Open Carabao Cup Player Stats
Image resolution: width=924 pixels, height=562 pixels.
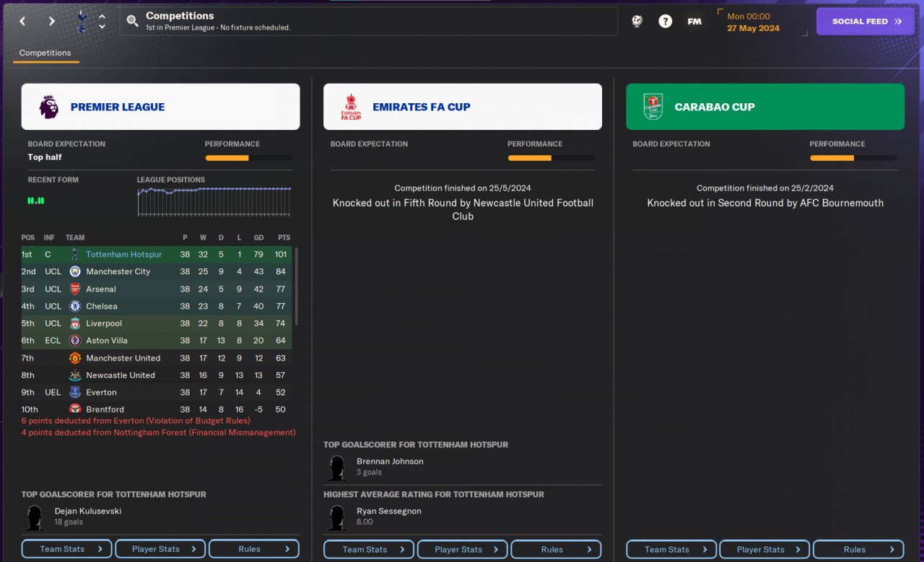coord(764,549)
